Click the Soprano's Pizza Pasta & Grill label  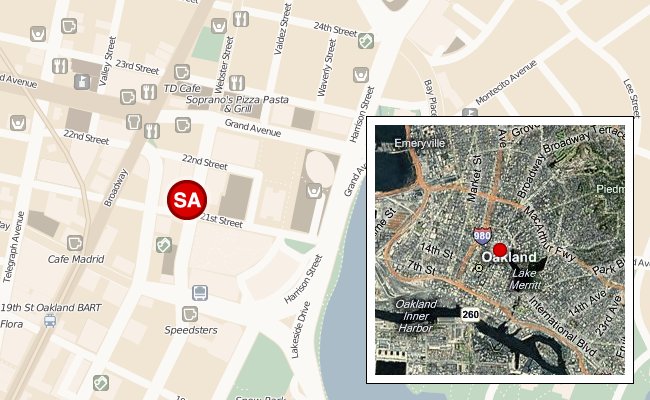(237, 104)
